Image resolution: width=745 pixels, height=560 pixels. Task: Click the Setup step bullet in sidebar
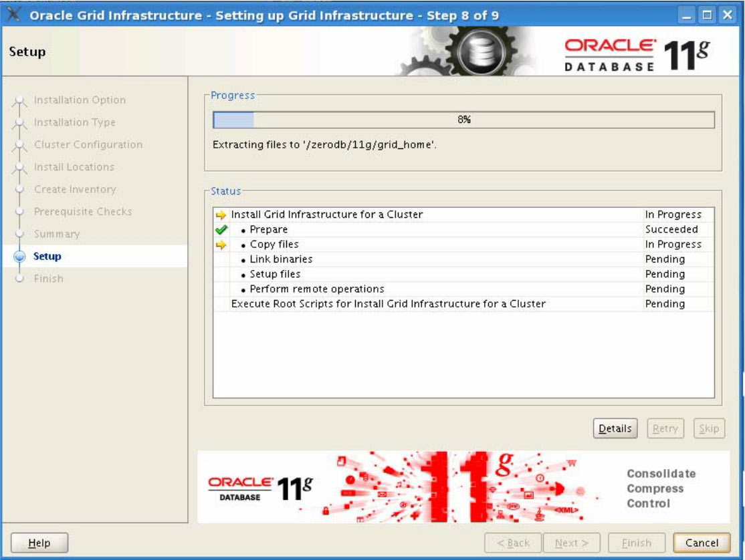tap(19, 257)
